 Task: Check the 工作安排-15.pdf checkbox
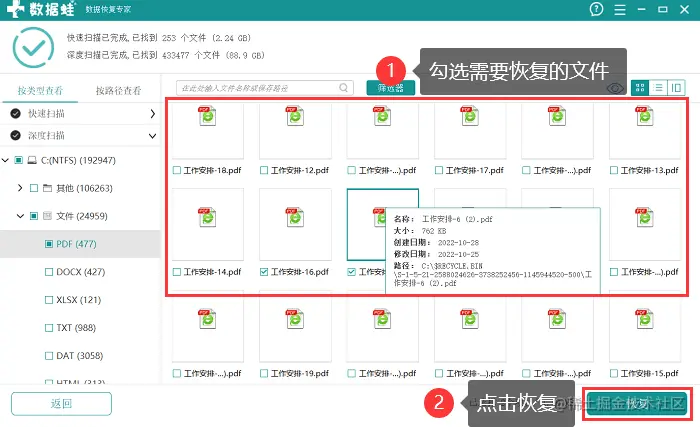614,373
